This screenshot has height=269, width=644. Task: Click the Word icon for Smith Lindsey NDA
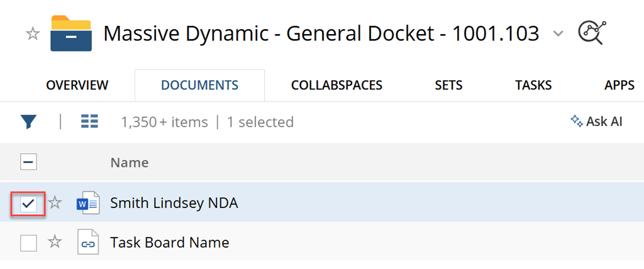coord(87,203)
